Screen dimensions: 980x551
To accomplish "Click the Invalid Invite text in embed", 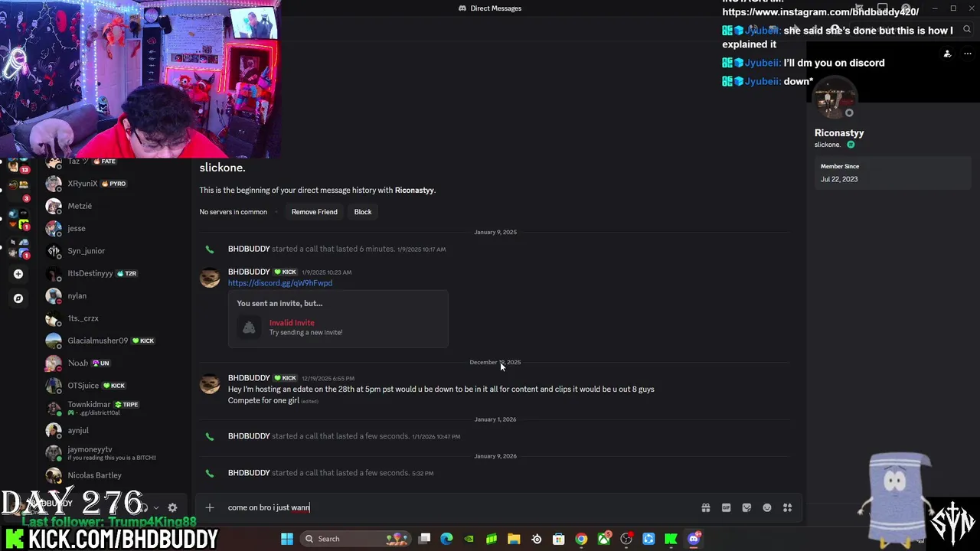I will 292,323.
